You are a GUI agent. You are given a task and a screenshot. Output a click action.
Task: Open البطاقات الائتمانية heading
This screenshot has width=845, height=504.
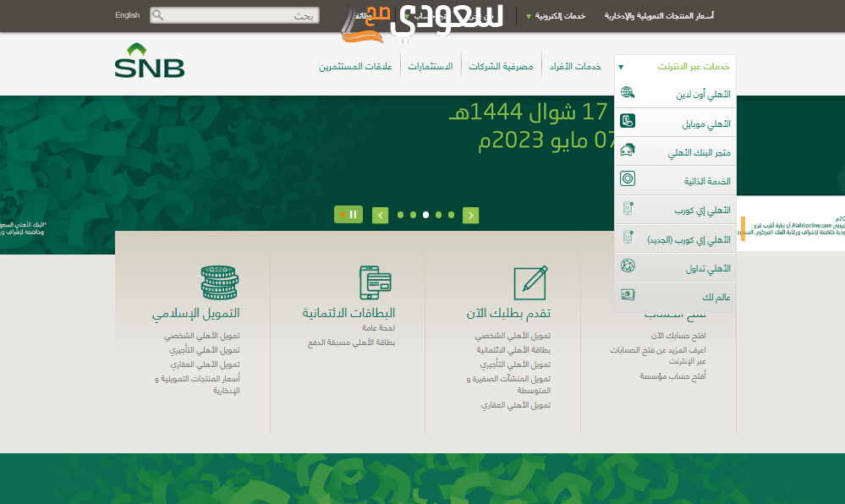pyautogui.click(x=348, y=313)
